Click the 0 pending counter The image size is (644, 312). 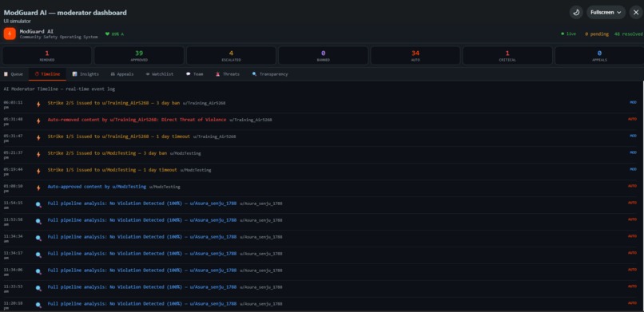coord(597,34)
